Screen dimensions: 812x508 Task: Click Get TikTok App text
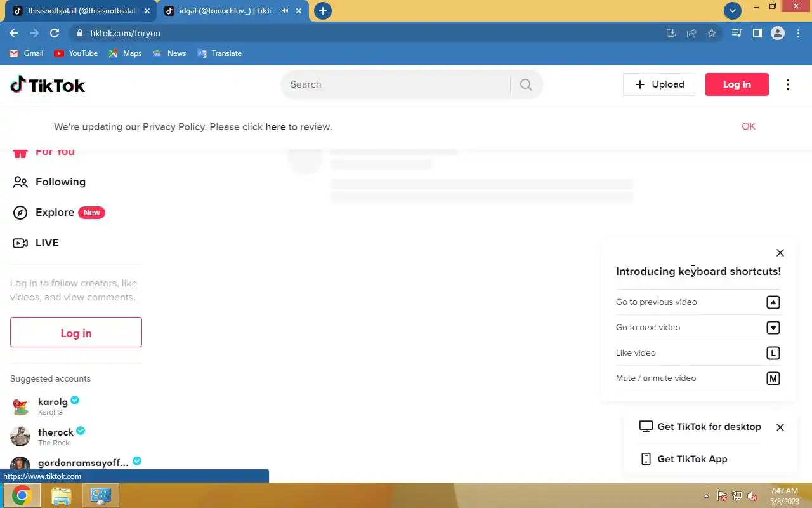click(x=693, y=459)
